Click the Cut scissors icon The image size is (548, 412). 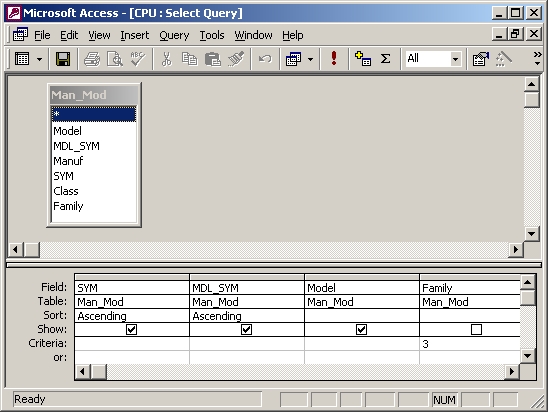(167, 59)
